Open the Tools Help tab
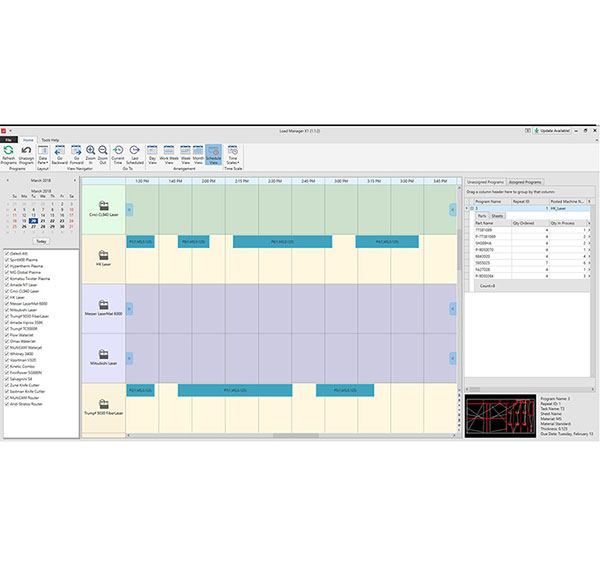 tap(50, 140)
